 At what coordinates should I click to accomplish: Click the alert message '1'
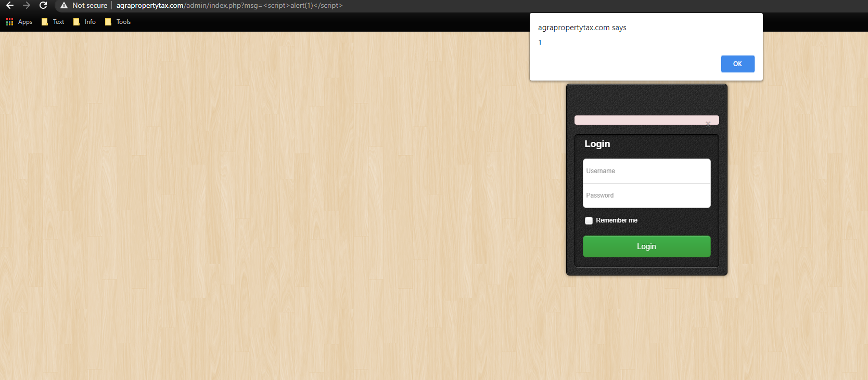tap(540, 43)
